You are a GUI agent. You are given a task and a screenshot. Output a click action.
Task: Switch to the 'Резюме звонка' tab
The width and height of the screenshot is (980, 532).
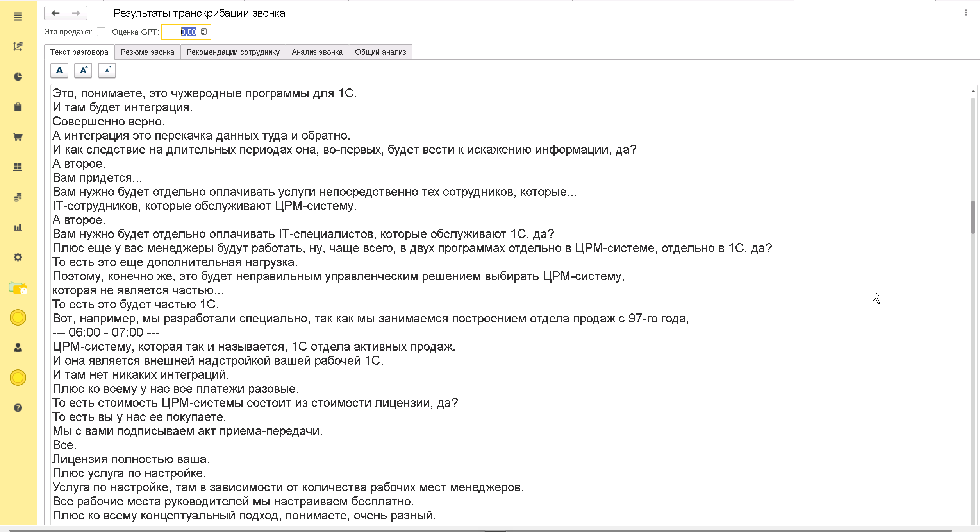147,52
